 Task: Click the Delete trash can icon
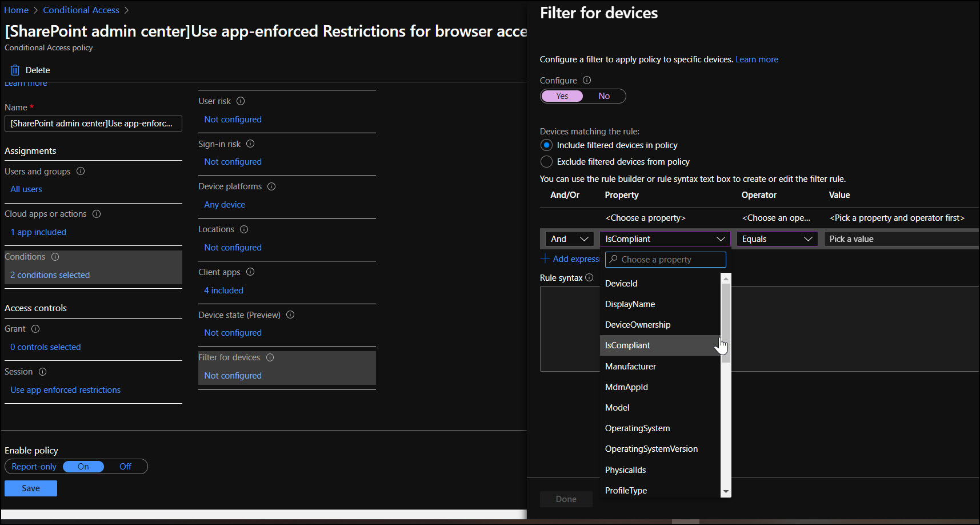pyautogui.click(x=15, y=70)
